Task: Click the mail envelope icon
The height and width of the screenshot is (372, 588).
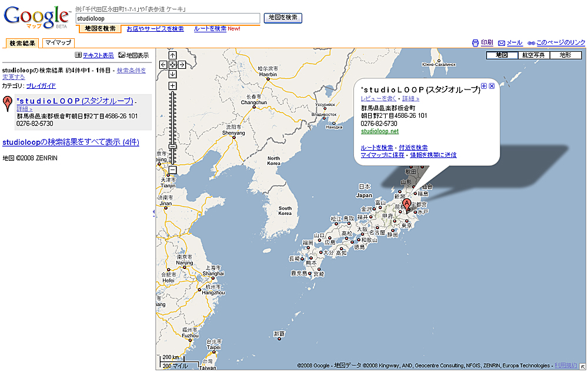Action: (502, 43)
